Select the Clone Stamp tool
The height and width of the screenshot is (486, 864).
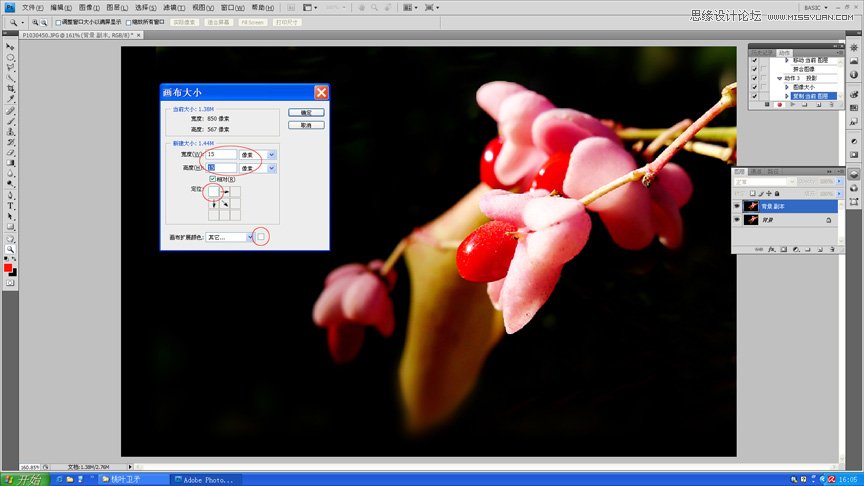[10, 132]
